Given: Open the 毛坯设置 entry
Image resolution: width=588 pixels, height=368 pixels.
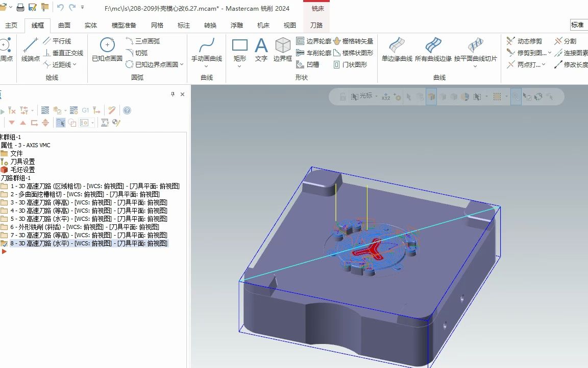Looking at the screenshot, I should [21, 169].
